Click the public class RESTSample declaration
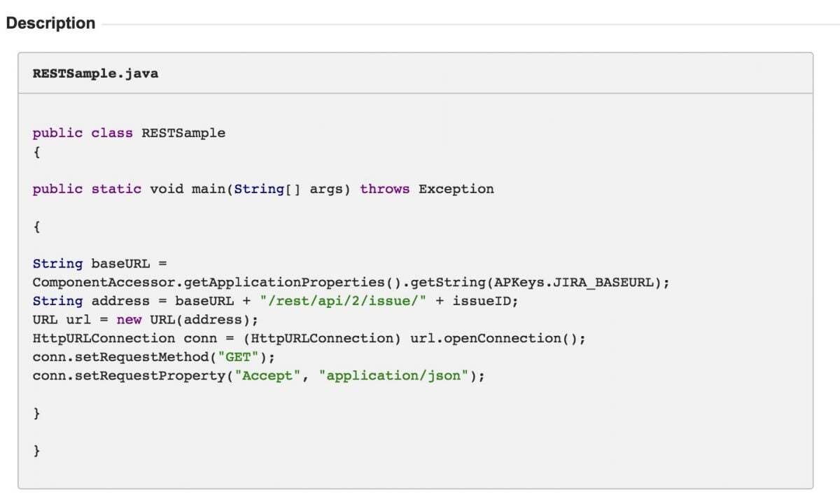The width and height of the screenshot is (840, 504). click(128, 132)
